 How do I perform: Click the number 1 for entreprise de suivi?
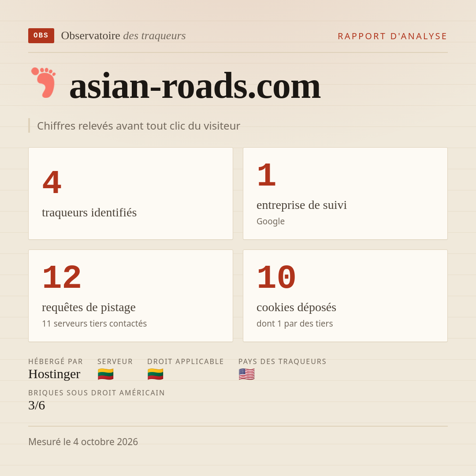pyautogui.click(x=267, y=175)
